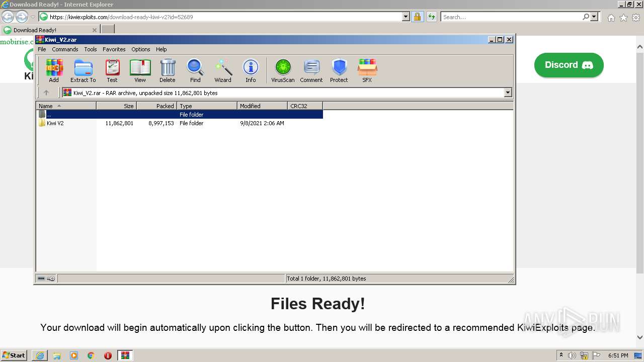The width and height of the screenshot is (644, 362).
Task: Show hidden system tray icons
Action: (x=561, y=355)
